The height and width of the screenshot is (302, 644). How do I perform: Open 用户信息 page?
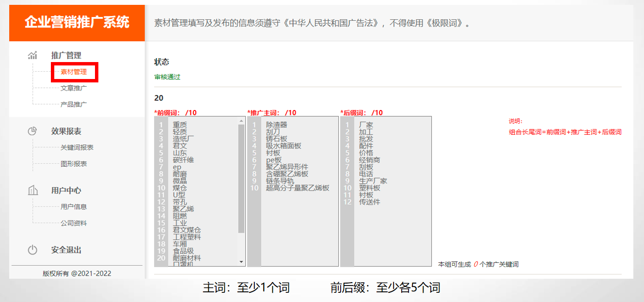(x=74, y=207)
